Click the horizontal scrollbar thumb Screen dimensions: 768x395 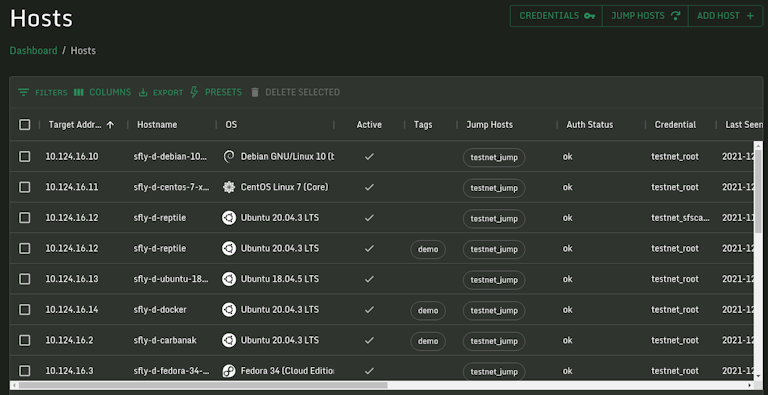(203, 385)
